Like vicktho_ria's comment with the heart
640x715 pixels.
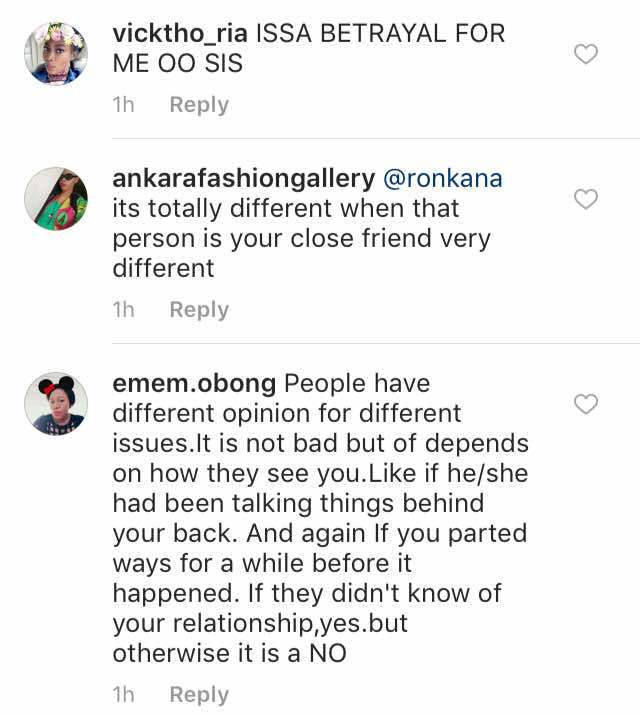pyautogui.click(x=586, y=54)
